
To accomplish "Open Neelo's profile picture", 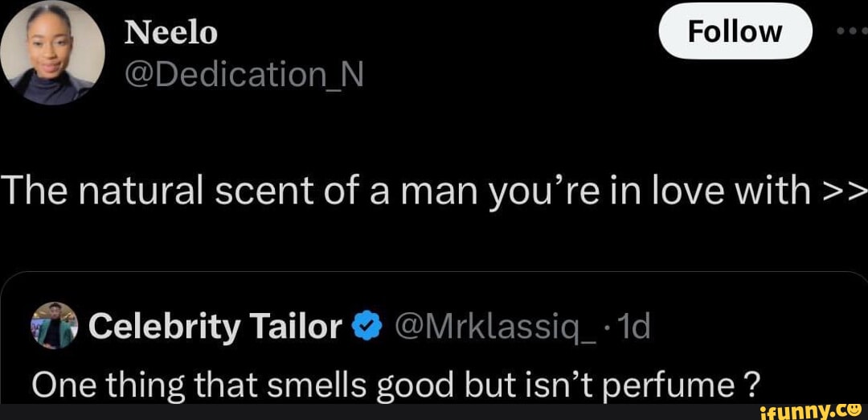I will pos(53,53).
